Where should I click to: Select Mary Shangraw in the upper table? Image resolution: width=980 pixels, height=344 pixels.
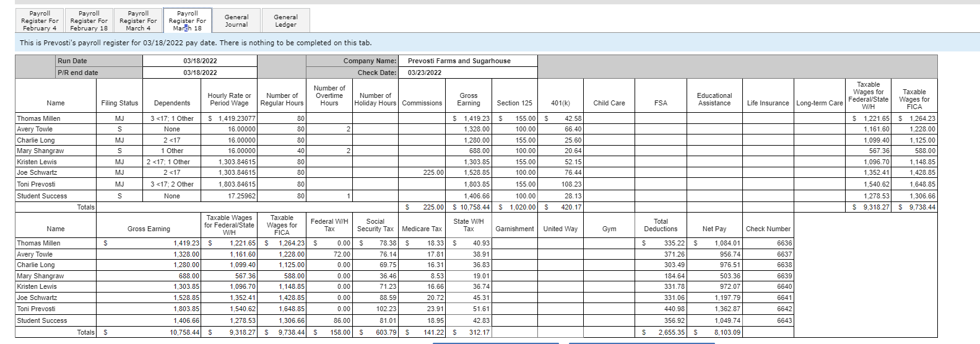(x=40, y=151)
